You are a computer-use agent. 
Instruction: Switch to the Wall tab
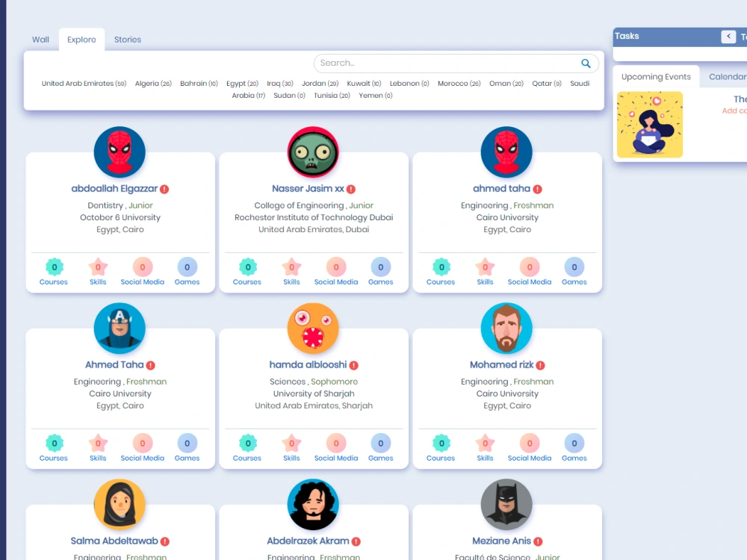[x=40, y=40]
